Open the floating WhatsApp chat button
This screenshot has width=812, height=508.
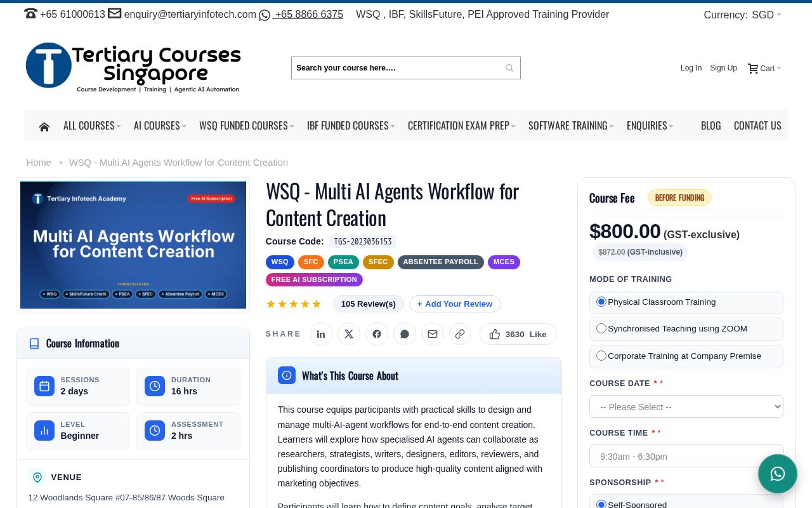pos(778,474)
